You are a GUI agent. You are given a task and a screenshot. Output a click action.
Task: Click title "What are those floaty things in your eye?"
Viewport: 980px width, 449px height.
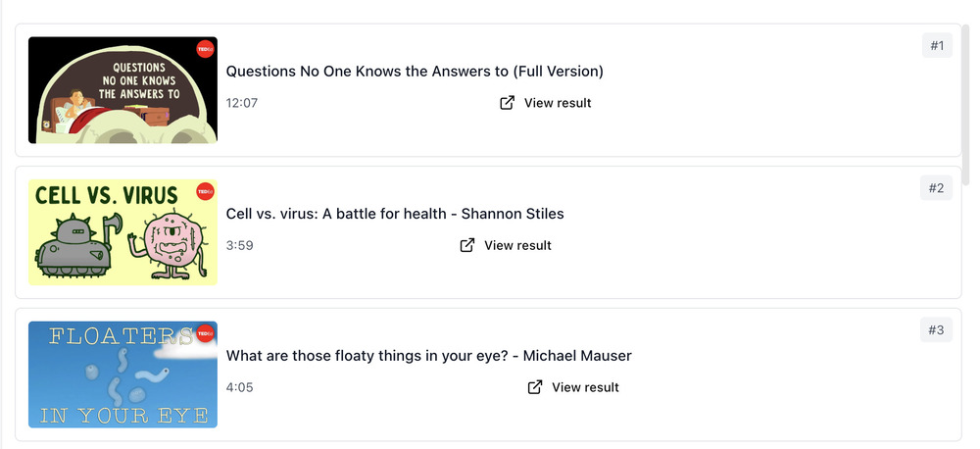coord(428,356)
